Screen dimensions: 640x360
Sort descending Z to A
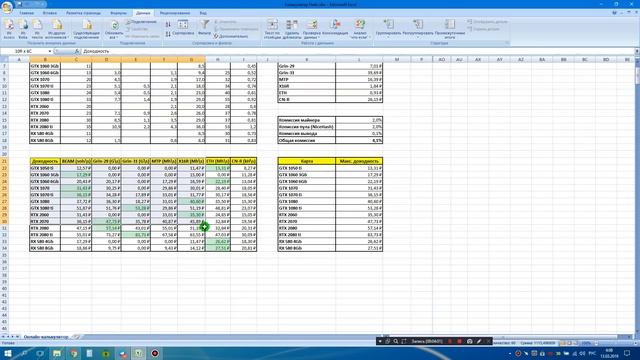click(x=168, y=34)
